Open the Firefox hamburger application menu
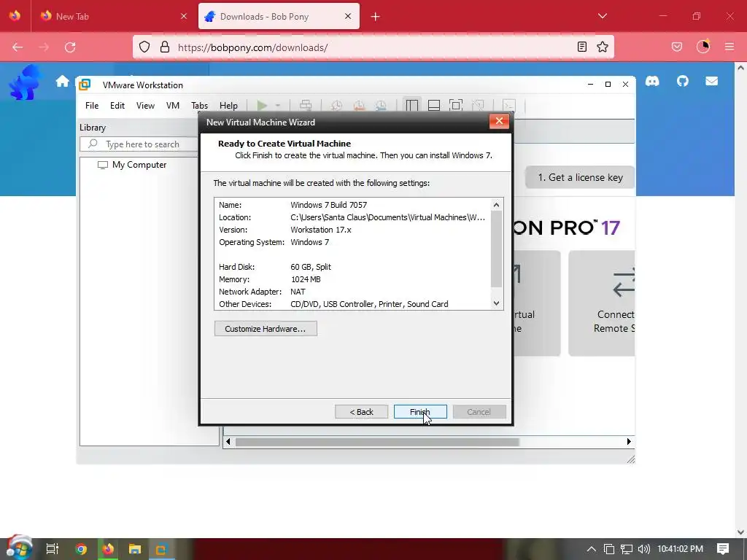This screenshot has width=747, height=560. (729, 47)
